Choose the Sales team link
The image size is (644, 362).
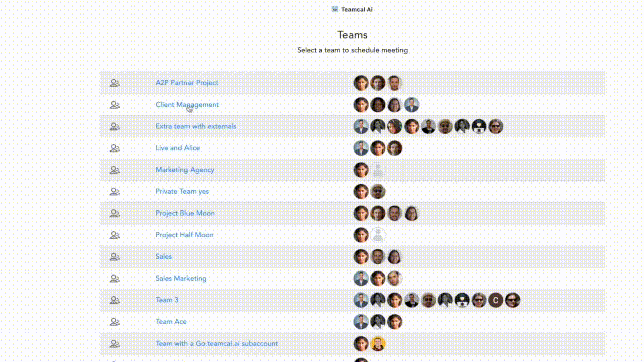(163, 256)
